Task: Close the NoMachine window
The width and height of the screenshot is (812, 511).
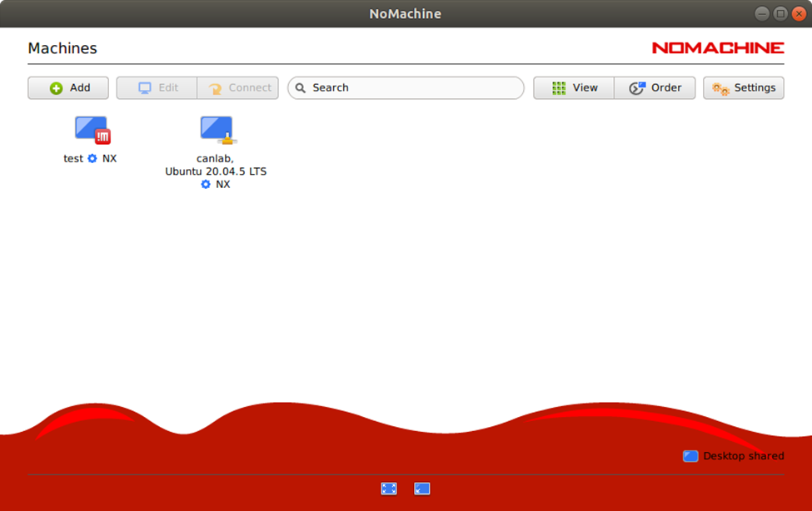Action: pos(799,14)
